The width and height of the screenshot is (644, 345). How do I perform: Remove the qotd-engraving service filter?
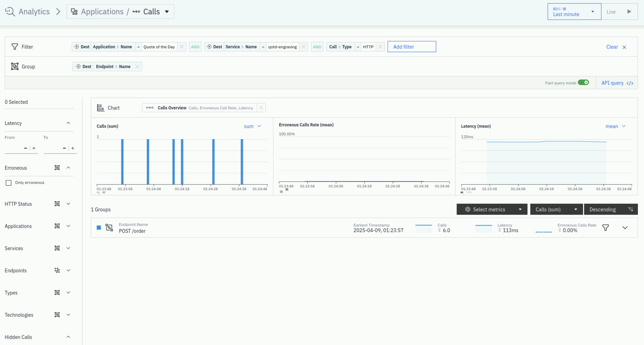click(304, 47)
